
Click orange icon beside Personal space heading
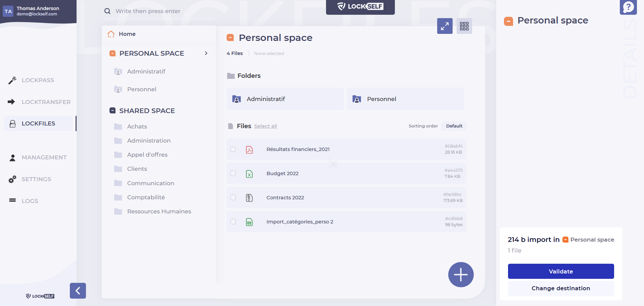click(230, 38)
